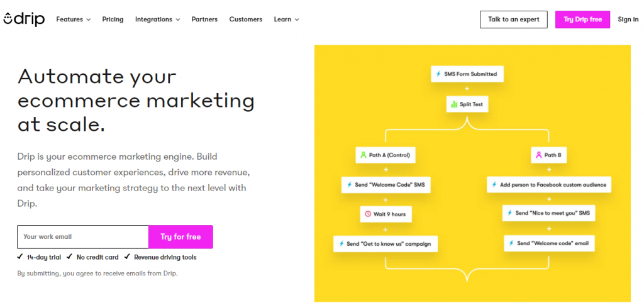This screenshot has width=644, height=303.
Task: Open the Customers nav item
Action: (245, 19)
